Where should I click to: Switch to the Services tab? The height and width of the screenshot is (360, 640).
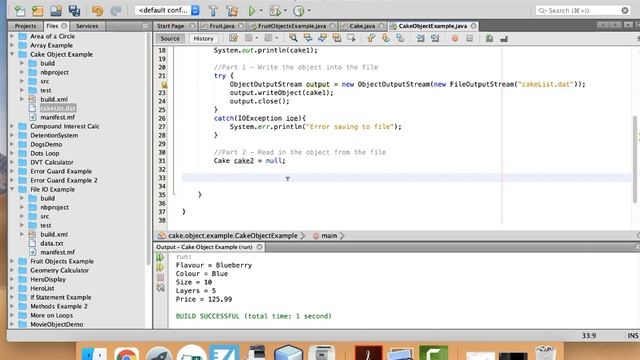pos(87,26)
